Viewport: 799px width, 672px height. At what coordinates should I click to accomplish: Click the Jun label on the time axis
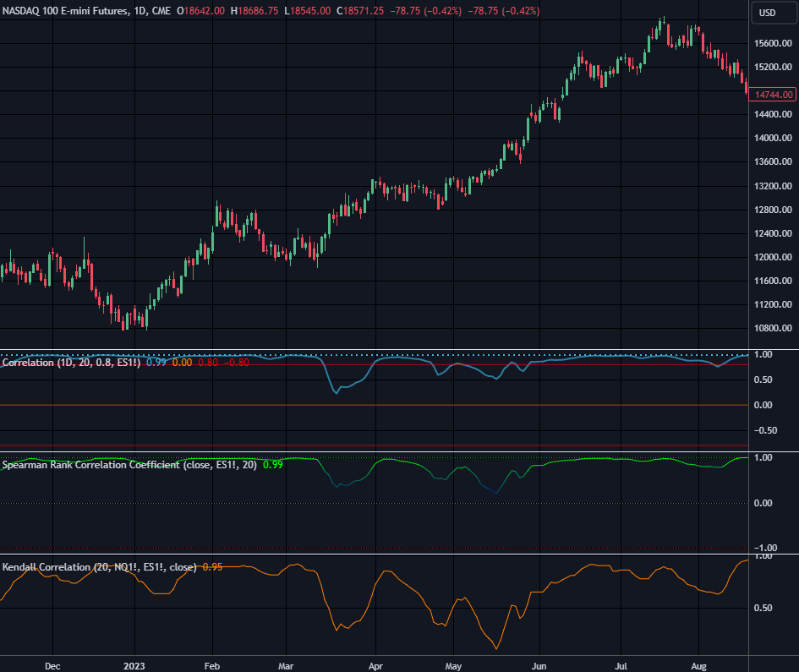tap(539, 666)
